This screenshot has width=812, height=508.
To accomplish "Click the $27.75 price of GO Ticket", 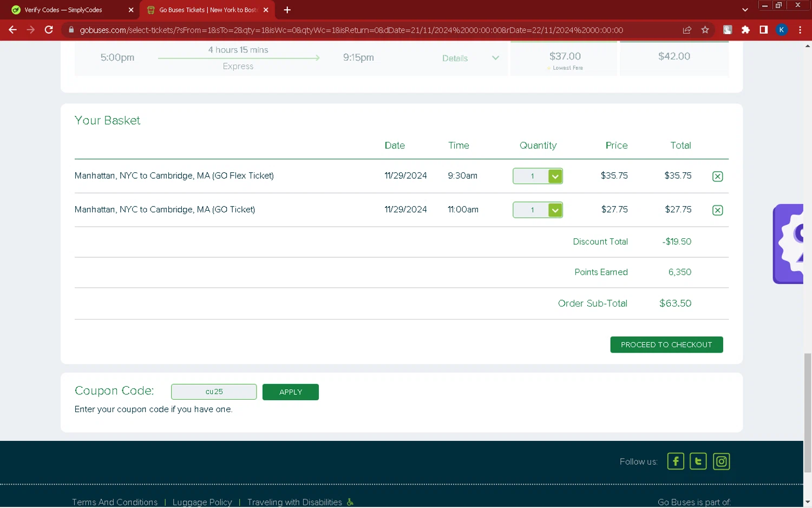I will pyautogui.click(x=614, y=209).
